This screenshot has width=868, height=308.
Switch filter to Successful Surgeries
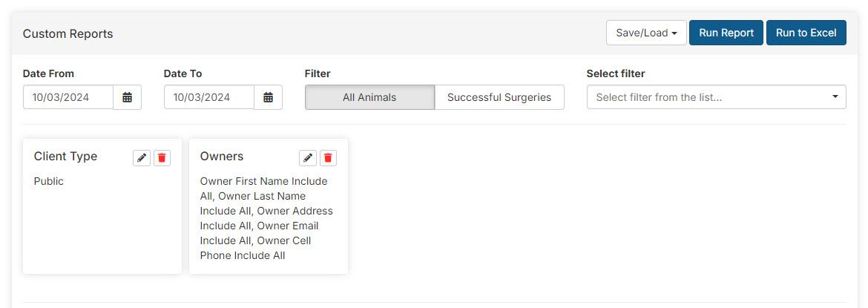[499, 97]
